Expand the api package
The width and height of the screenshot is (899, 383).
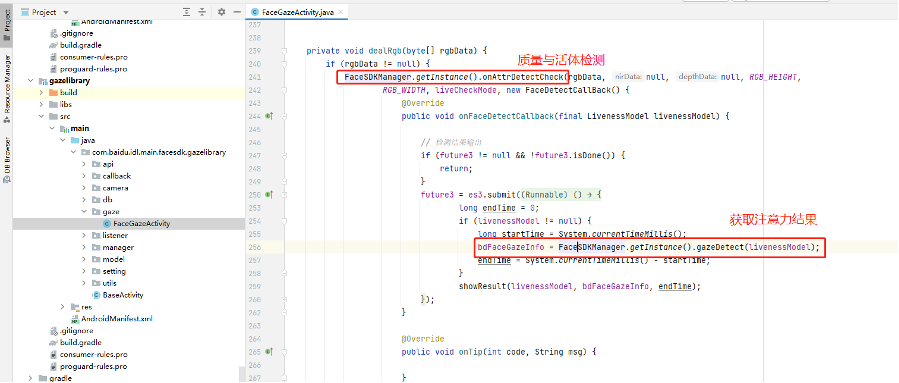point(84,164)
